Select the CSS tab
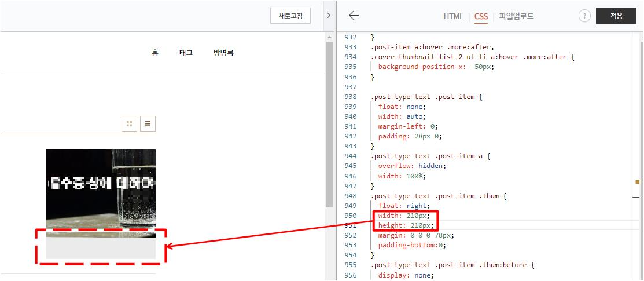 point(481,16)
